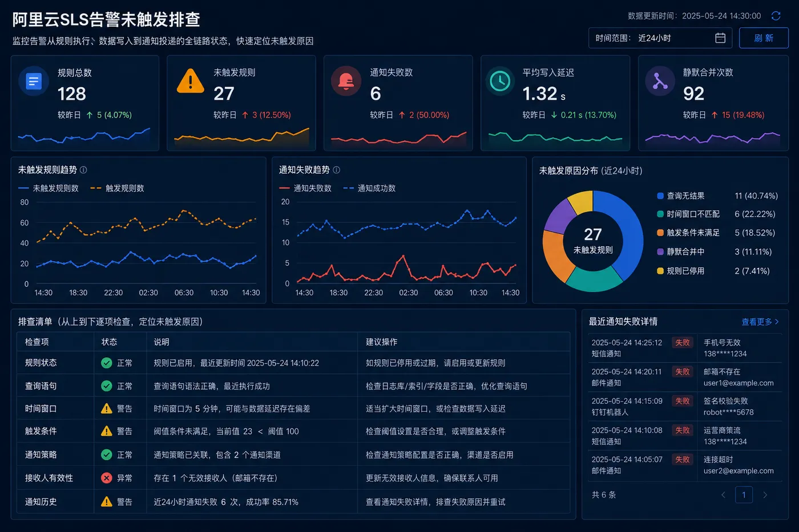Screen dimensions: 799x532
Task: Go to previous page of failure details
Action: tap(723, 495)
